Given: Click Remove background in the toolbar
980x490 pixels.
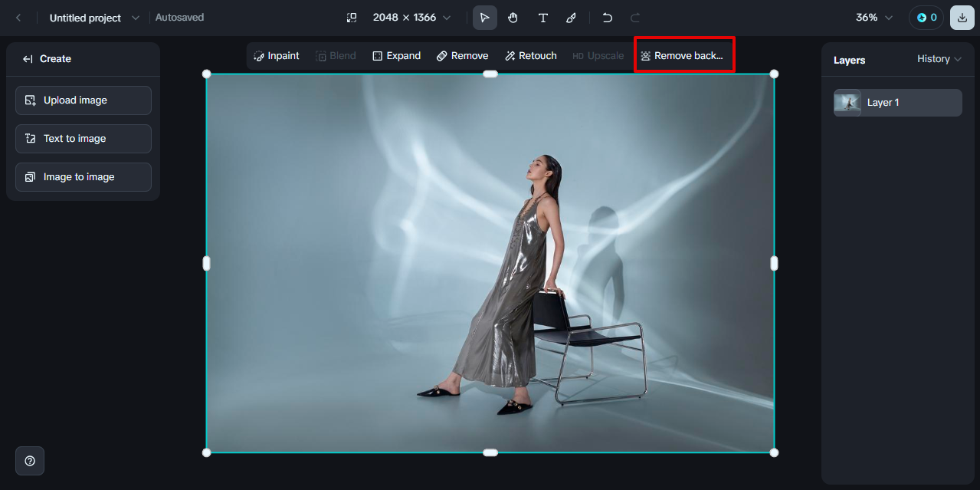Looking at the screenshot, I should click(682, 56).
